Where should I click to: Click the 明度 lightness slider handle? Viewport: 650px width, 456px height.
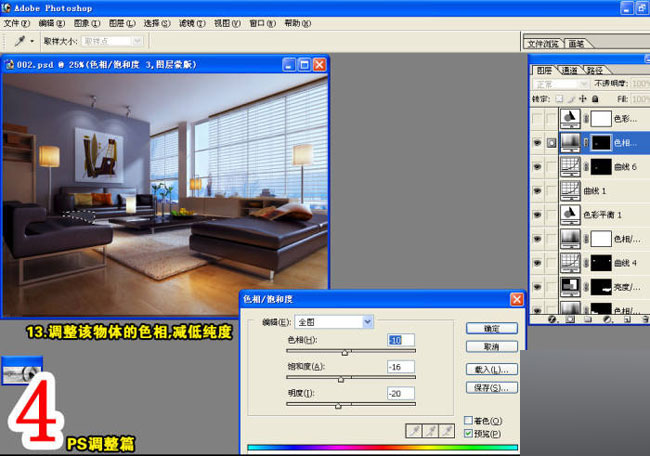tap(338, 405)
